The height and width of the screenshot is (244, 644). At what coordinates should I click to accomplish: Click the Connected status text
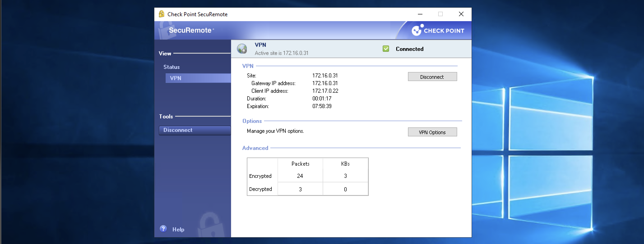409,49
